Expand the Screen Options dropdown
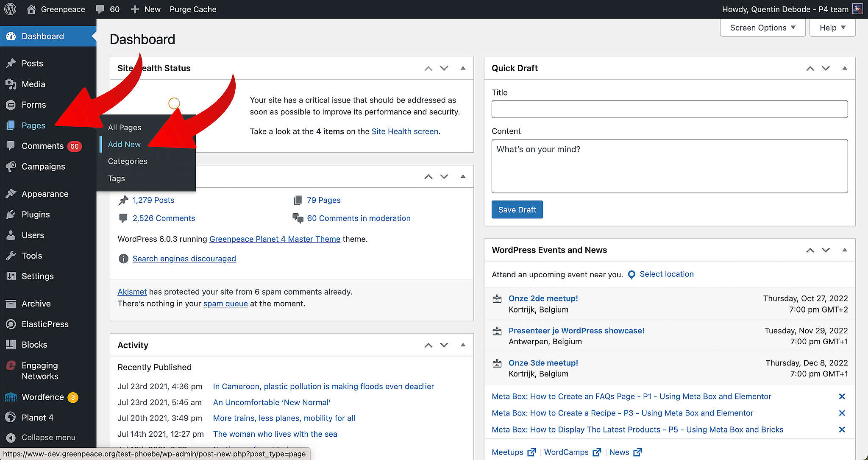This screenshot has height=460, width=868. [x=762, y=28]
